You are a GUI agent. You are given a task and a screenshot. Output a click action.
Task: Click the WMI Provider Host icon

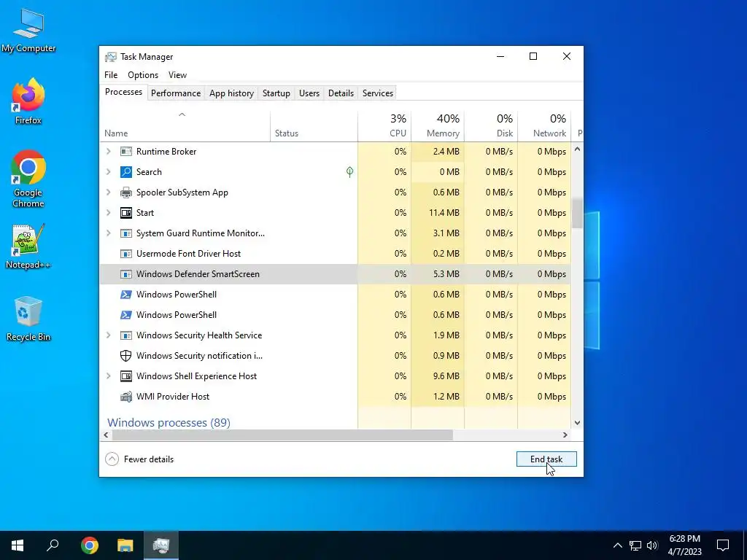coord(125,397)
